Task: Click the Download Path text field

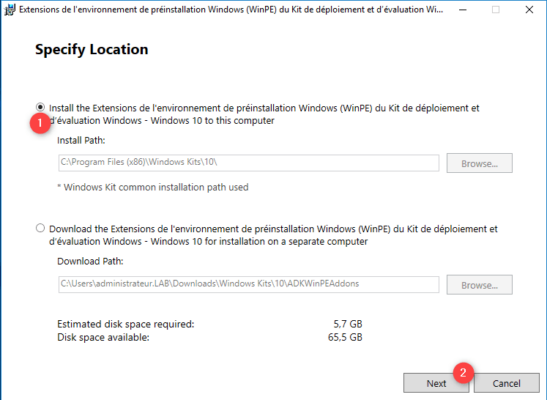Action: (x=248, y=284)
